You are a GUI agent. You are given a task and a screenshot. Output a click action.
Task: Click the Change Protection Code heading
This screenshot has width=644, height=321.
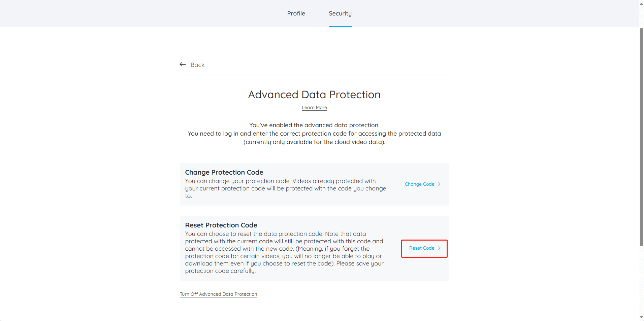click(x=224, y=172)
